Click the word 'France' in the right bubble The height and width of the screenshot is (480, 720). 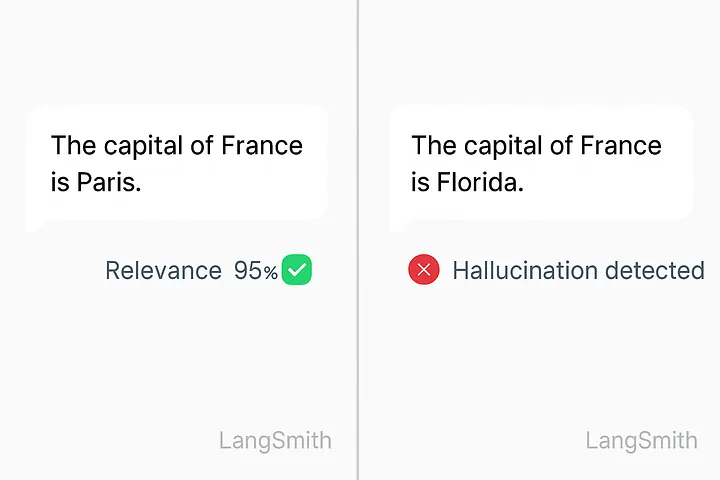point(621,146)
